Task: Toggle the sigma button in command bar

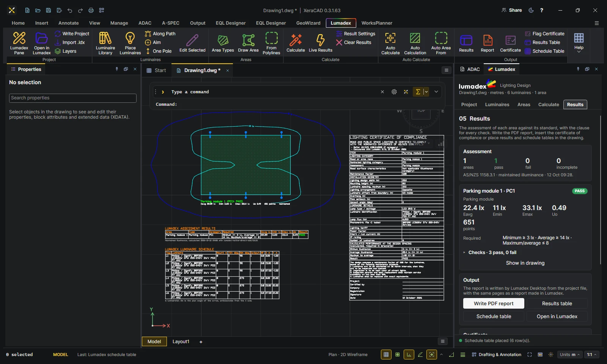Action: (418, 92)
